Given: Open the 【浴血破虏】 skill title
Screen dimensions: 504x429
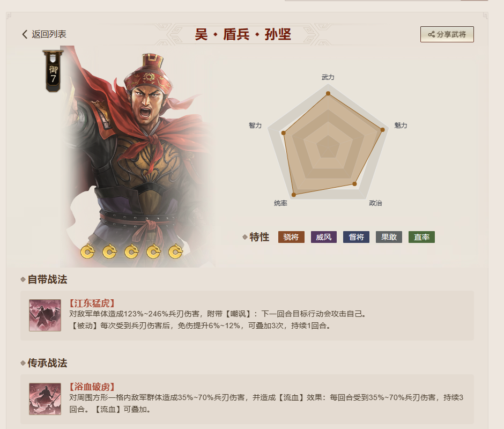Looking at the screenshot, I should coord(92,387).
